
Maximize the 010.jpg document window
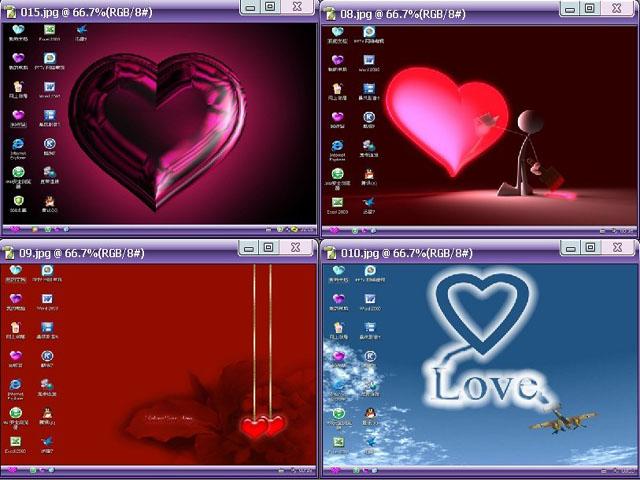(590, 247)
